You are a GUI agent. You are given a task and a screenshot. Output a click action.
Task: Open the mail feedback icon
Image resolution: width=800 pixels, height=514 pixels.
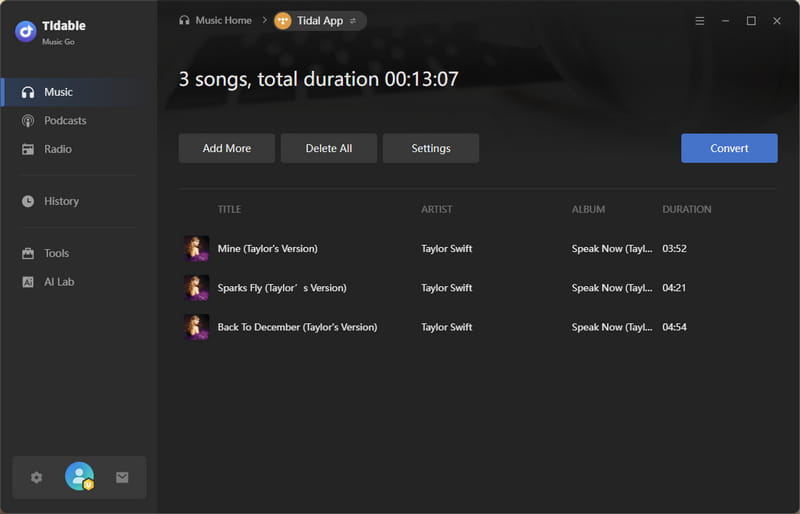[x=122, y=478]
